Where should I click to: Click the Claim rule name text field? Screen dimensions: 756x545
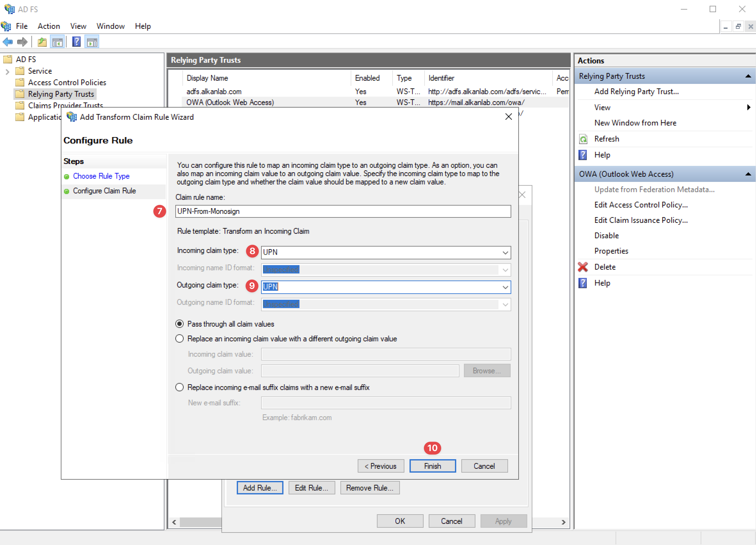click(x=343, y=211)
